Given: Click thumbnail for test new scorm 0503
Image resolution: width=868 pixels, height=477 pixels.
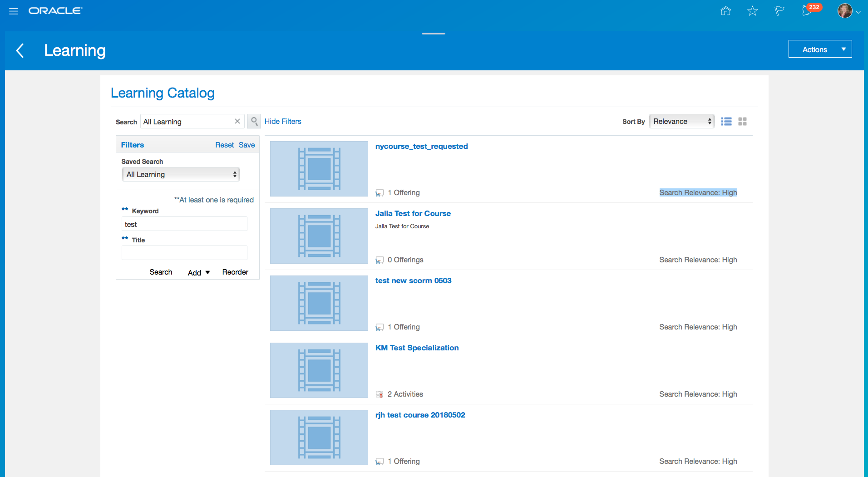Looking at the screenshot, I should coord(319,303).
